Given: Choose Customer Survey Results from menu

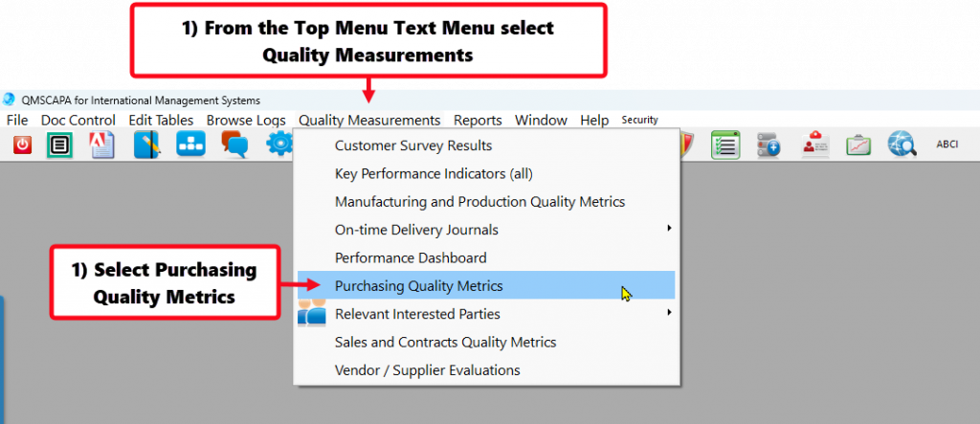Looking at the screenshot, I should pos(413,145).
